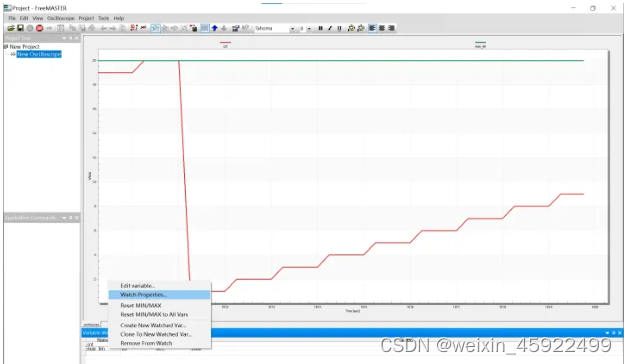Click the blue up arrow toolbar icon
Screen dimensions: 627x364
pyautogui.click(x=214, y=28)
